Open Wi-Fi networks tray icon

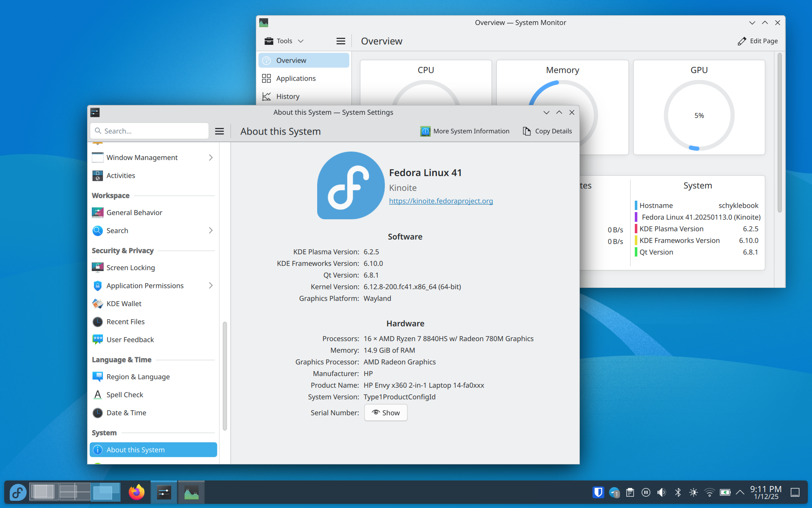click(x=710, y=492)
